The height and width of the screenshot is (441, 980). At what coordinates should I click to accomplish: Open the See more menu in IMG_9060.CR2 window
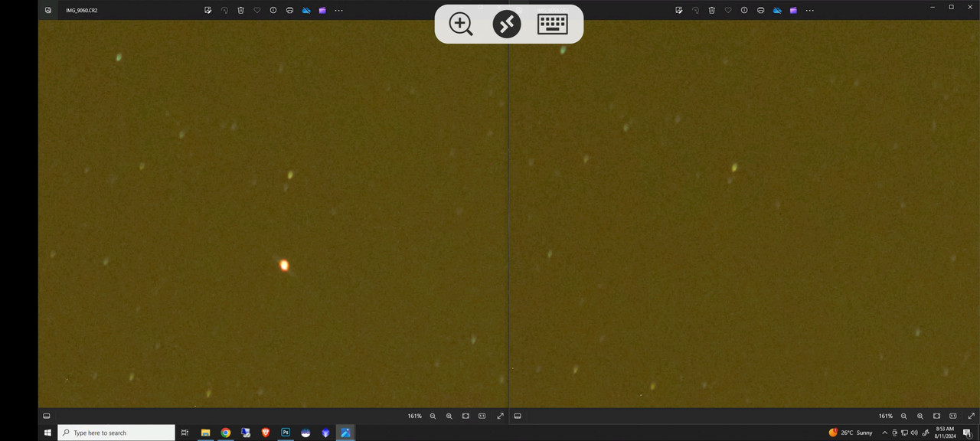338,11
